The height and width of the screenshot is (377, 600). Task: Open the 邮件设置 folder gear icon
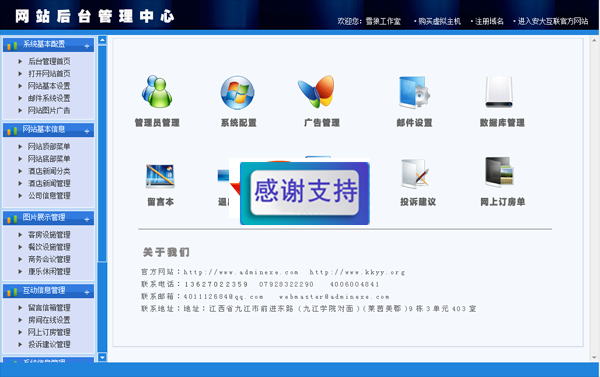(414, 92)
